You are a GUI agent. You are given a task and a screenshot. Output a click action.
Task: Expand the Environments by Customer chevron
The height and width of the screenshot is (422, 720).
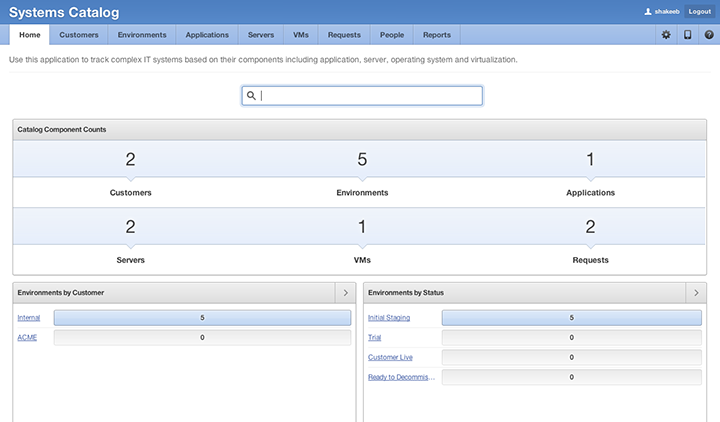tap(345, 293)
